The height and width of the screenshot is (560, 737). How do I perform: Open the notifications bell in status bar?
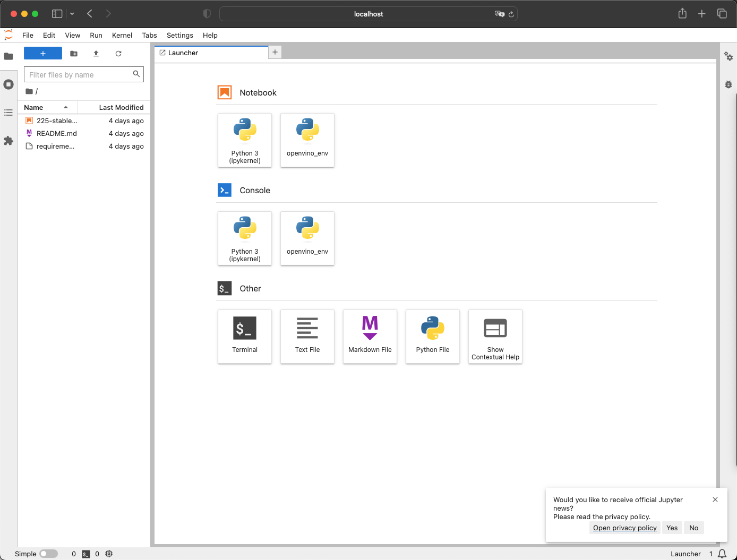[x=722, y=554]
